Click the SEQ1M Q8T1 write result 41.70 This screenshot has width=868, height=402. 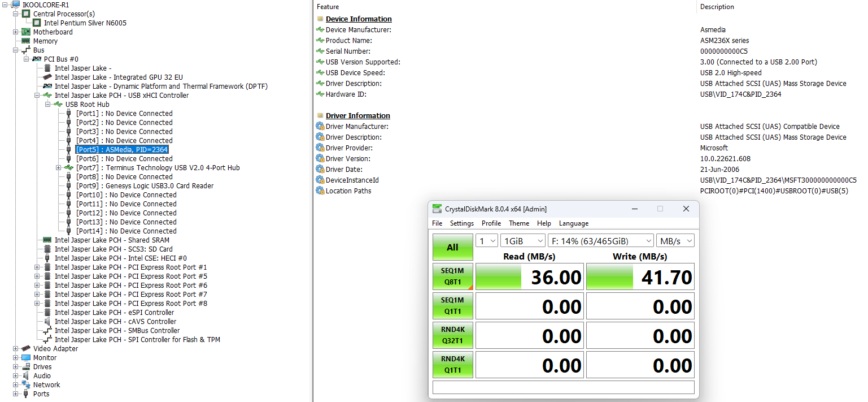pyautogui.click(x=640, y=276)
